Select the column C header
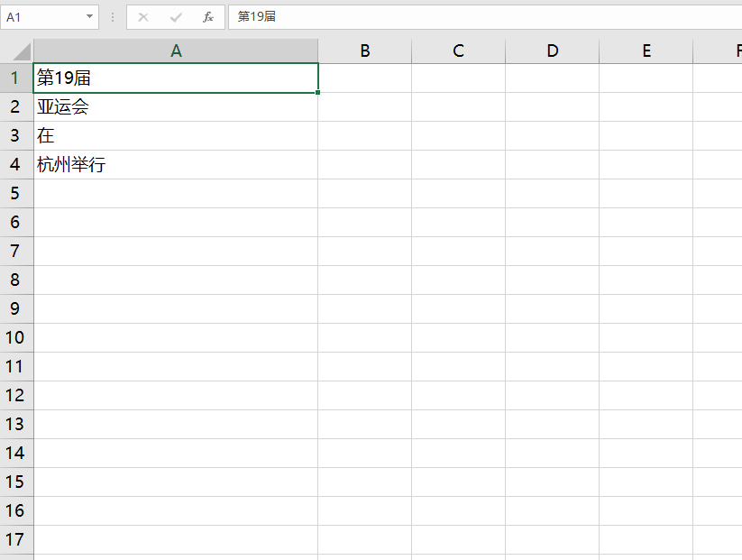The width and height of the screenshot is (742, 560). [459, 51]
